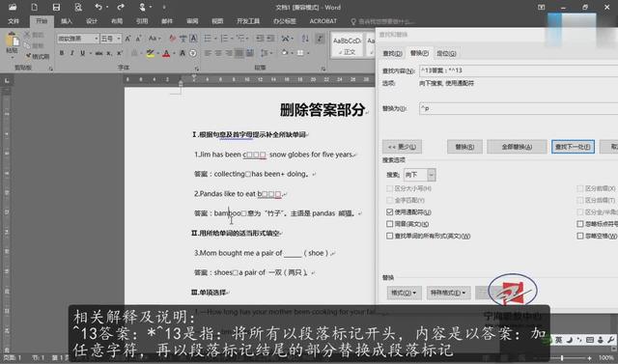
Task: Decrease font size with shrink-font icon
Action: coord(138,39)
